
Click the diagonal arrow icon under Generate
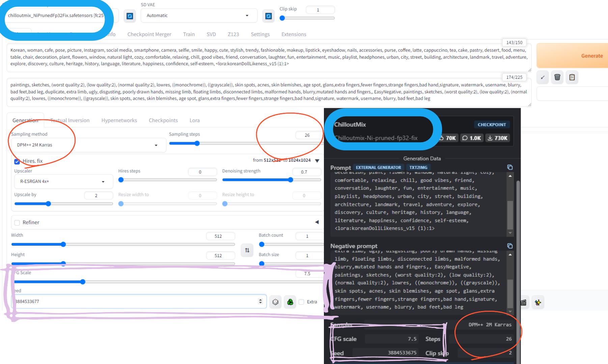tap(543, 77)
